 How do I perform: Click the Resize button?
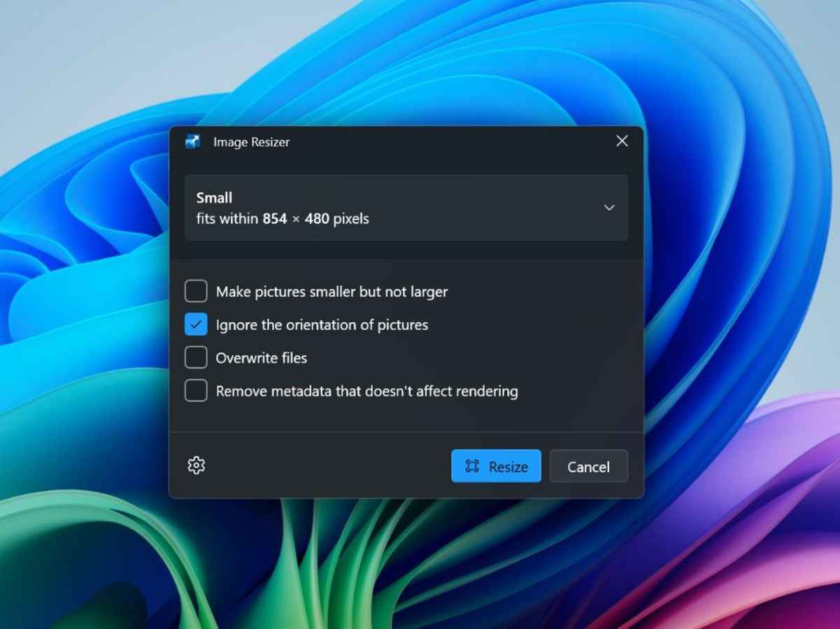tap(496, 466)
